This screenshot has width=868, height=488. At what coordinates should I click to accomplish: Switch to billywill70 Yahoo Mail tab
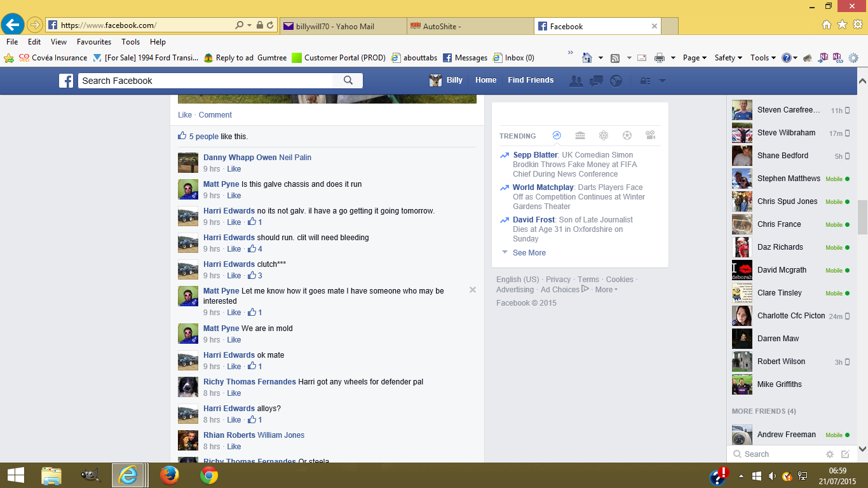click(x=342, y=26)
